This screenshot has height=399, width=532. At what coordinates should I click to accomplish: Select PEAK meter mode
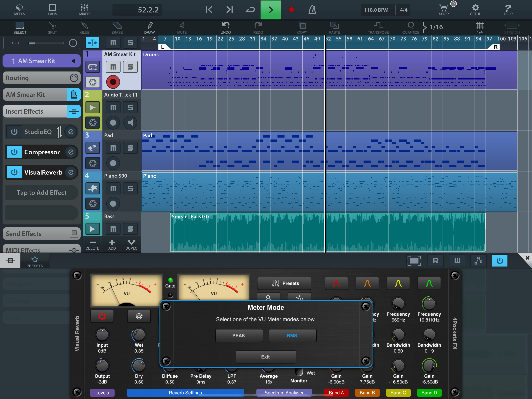pos(239,335)
